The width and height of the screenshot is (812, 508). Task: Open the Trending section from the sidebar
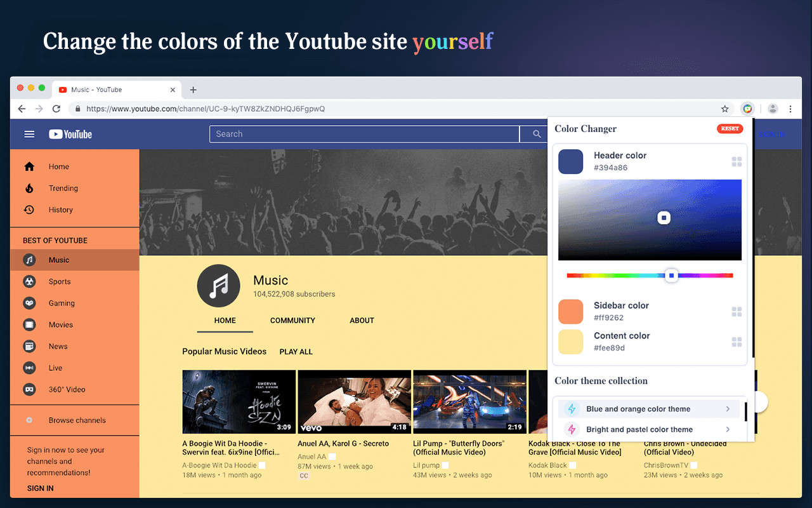tap(30, 188)
